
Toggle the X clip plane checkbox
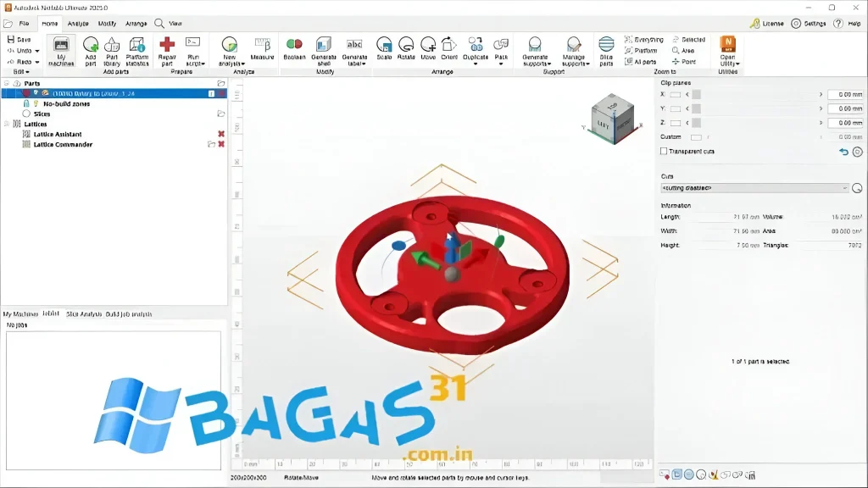[676, 95]
